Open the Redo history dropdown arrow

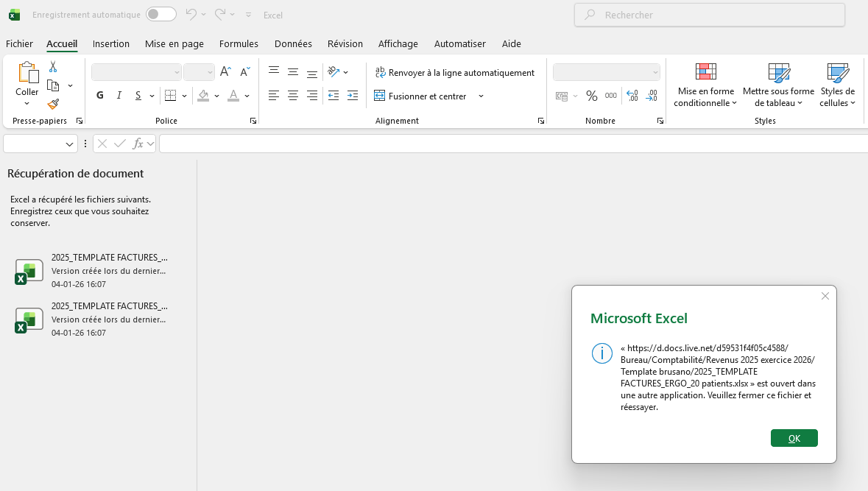pyautogui.click(x=233, y=15)
